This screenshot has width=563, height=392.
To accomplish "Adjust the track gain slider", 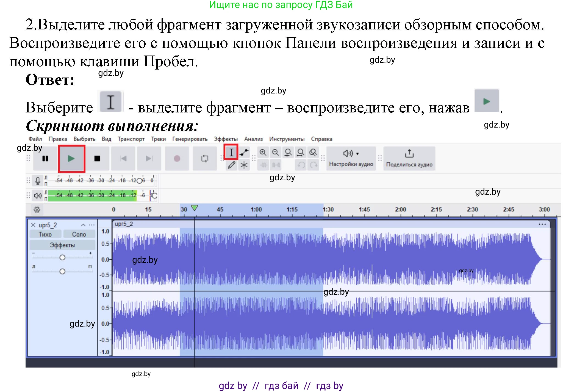I will [62, 257].
